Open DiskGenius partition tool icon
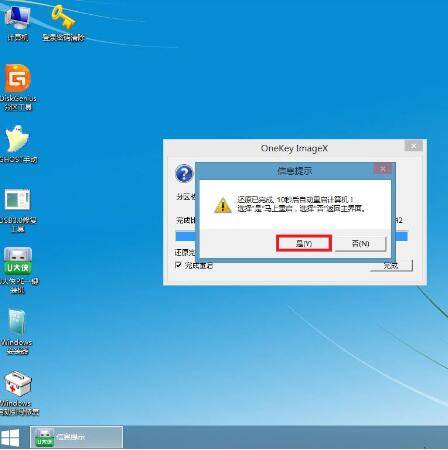This screenshot has height=450, width=448. (18, 87)
